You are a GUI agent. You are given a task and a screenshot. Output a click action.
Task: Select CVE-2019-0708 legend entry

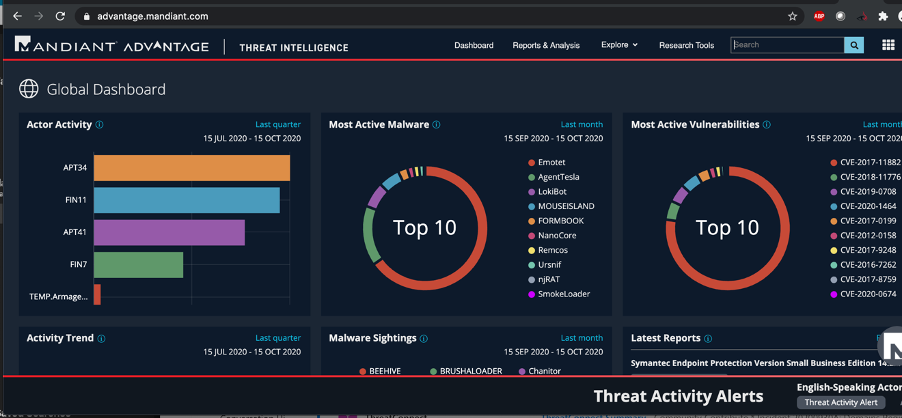[x=862, y=191]
